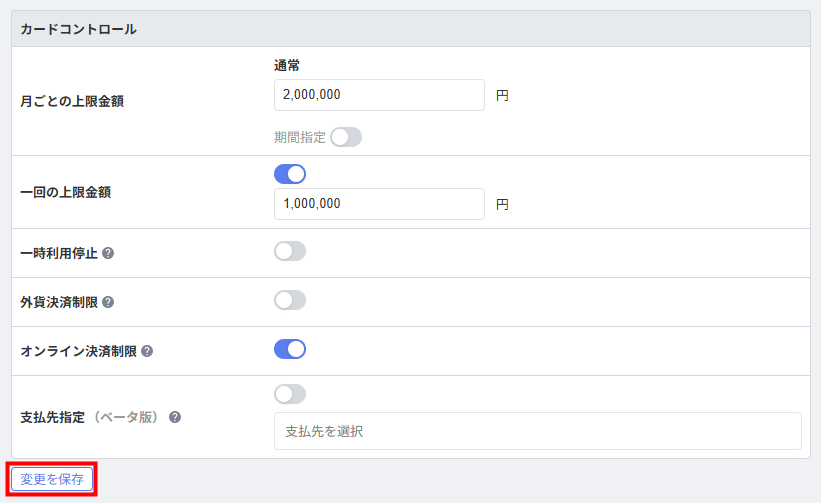This screenshot has width=821, height=503.
Task: Click the 月ごとの上限金額 label
Action: click(72, 101)
